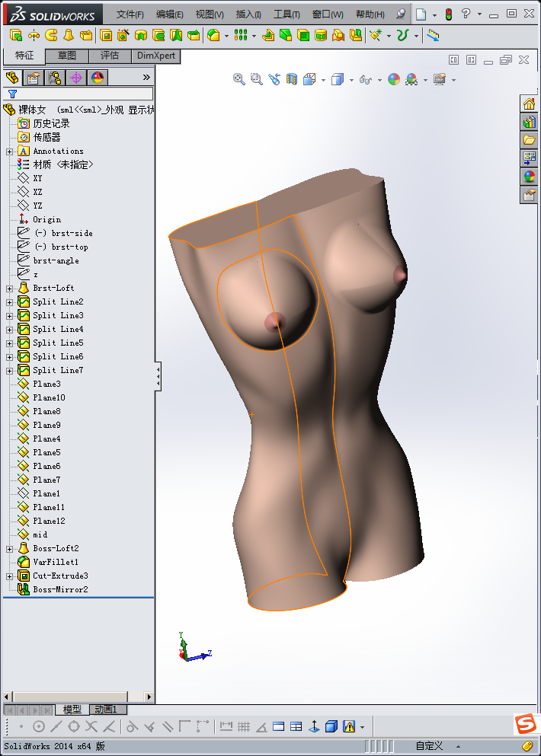
Task: Click the Edit Appearance color ball icon
Action: click(x=394, y=79)
